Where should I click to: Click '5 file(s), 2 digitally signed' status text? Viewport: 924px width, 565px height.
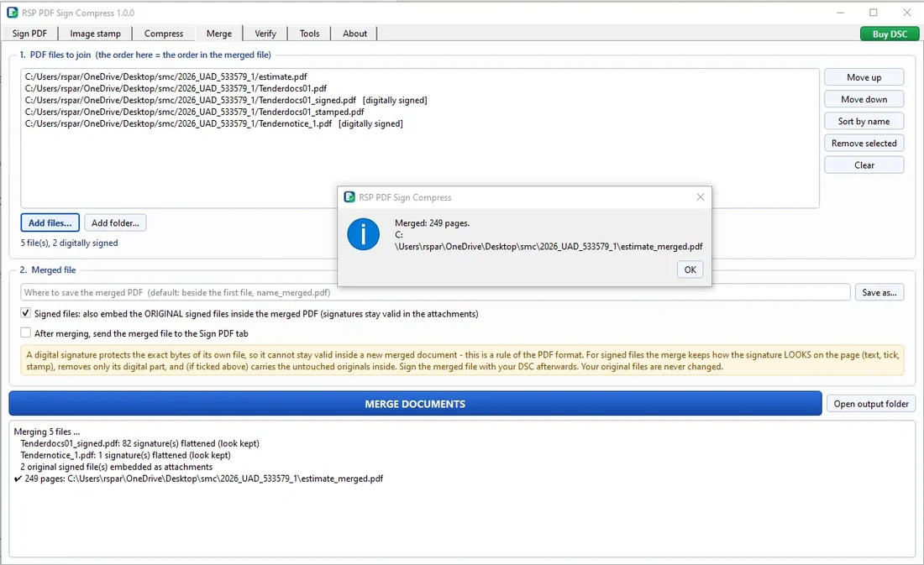pyautogui.click(x=70, y=243)
